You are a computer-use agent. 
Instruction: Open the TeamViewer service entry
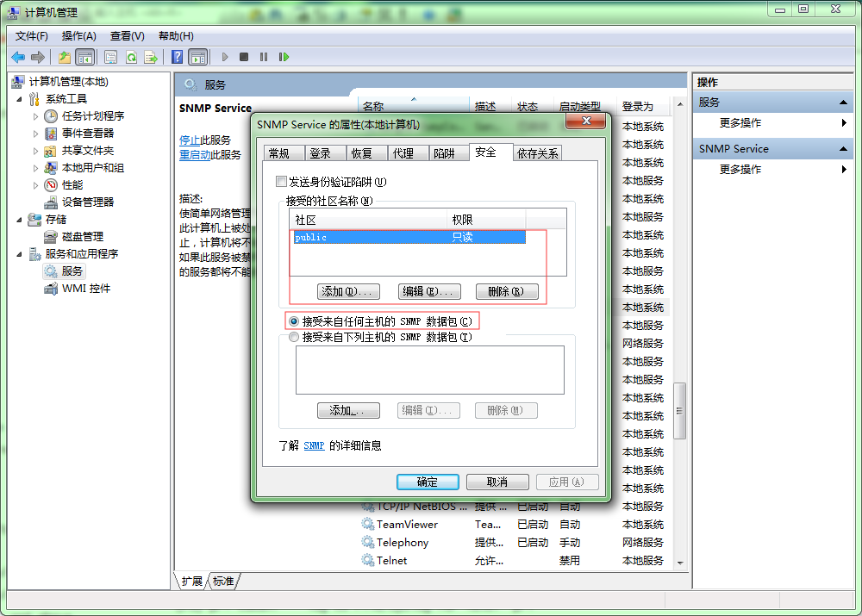406,524
